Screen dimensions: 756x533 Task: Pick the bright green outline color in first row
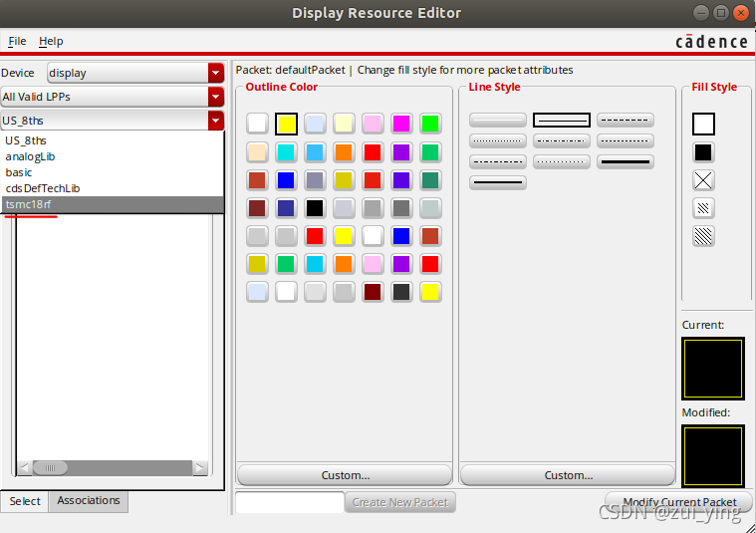430,124
